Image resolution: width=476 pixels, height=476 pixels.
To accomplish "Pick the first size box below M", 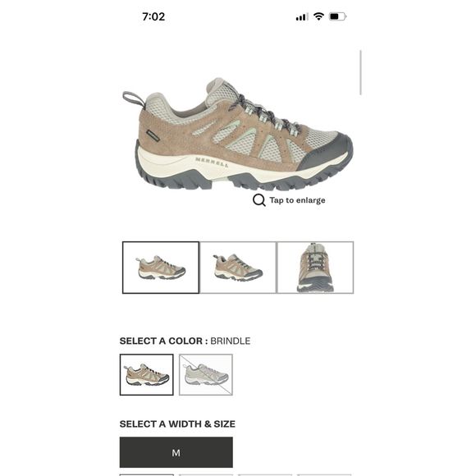I will click(147, 475).
